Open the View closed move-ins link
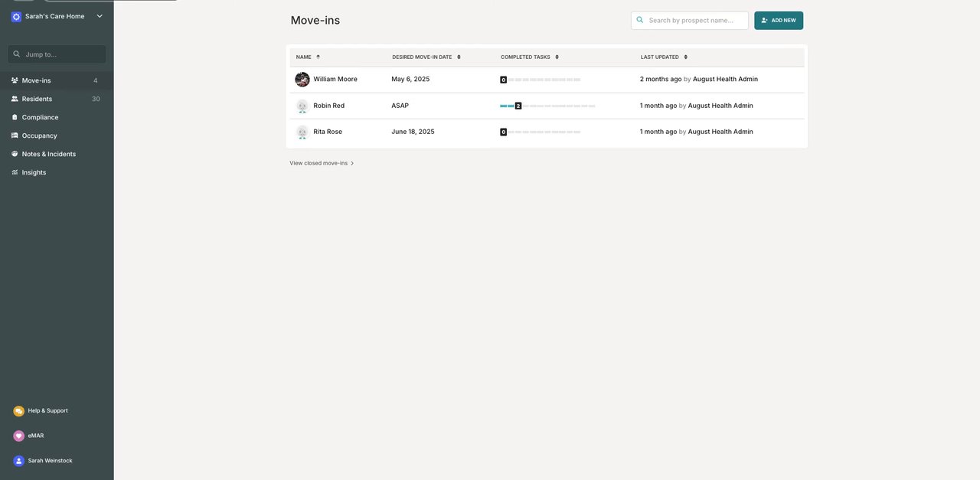The width and height of the screenshot is (980, 480). (x=321, y=163)
